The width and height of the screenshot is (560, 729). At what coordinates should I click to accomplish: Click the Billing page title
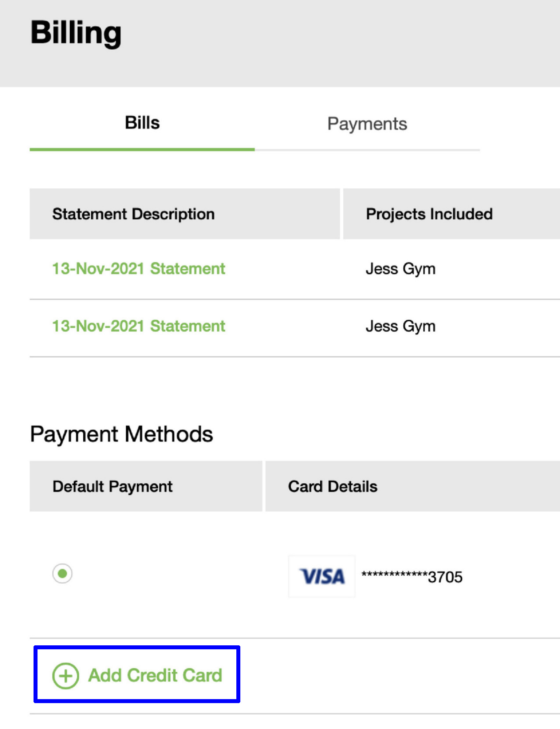coord(76,33)
